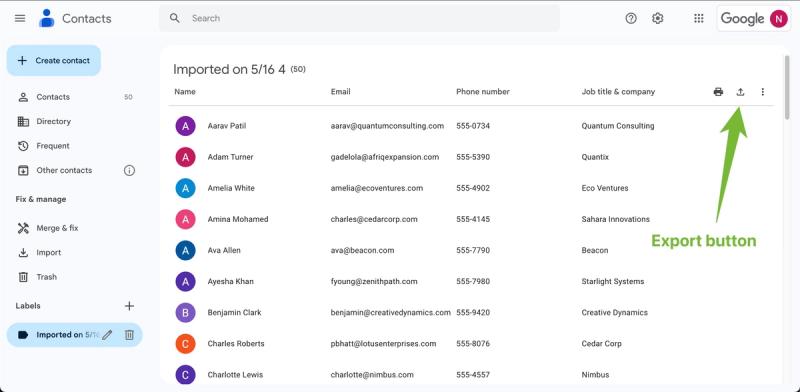Click the name Charles Roberts
The image size is (800, 392).
[236, 344]
